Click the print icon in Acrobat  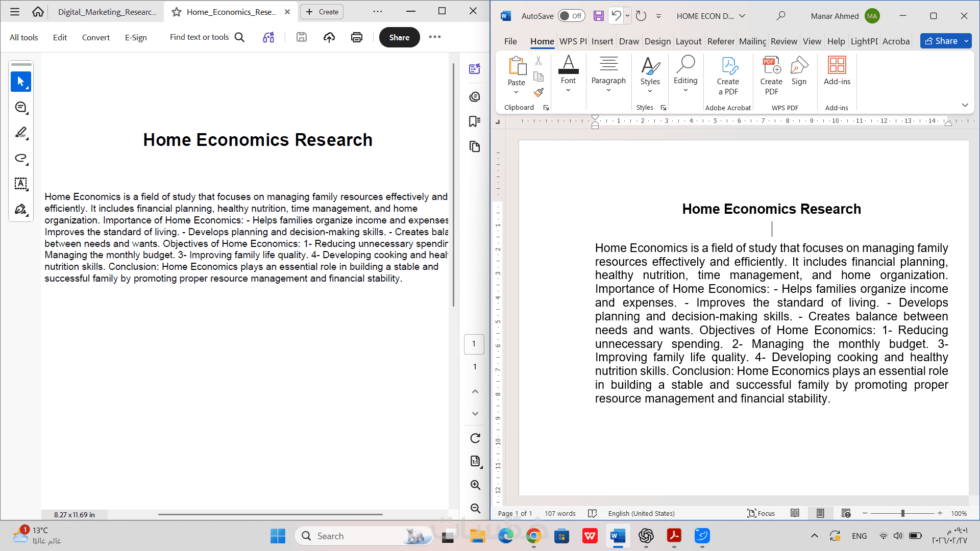[357, 37]
